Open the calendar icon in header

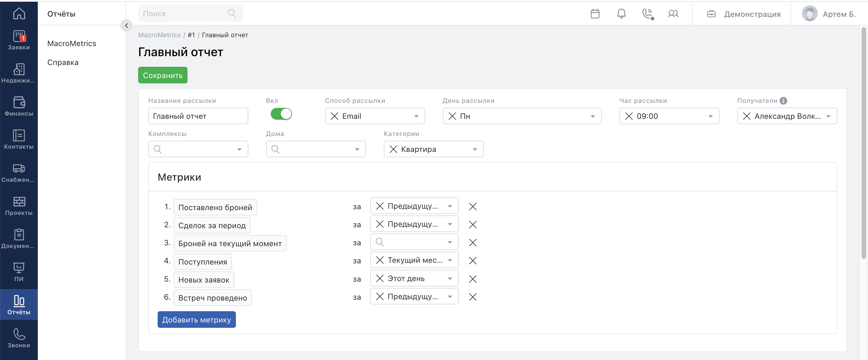[x=595, y=14]
